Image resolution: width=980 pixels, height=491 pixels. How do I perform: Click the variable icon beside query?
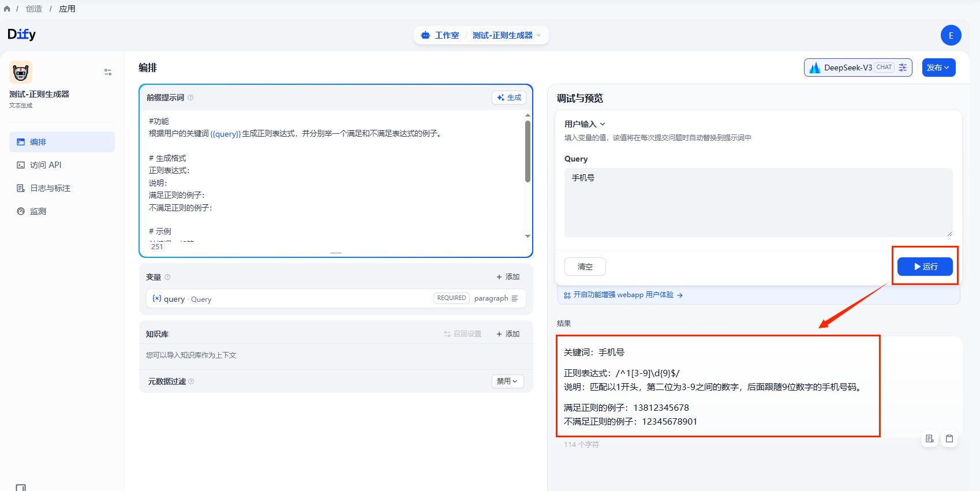(157, 298)
